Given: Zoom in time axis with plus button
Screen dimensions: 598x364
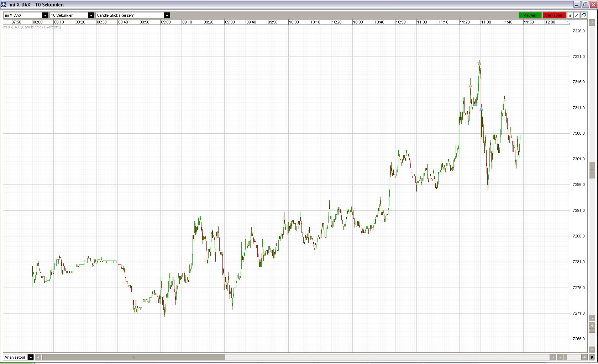Looking at the screenshot, I should [584, 357].
